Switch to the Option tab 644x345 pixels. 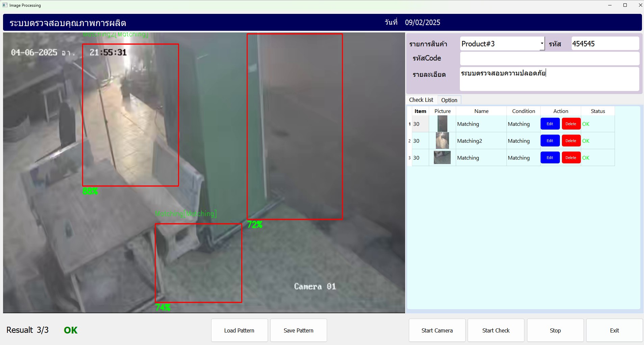tap(449, 100)
